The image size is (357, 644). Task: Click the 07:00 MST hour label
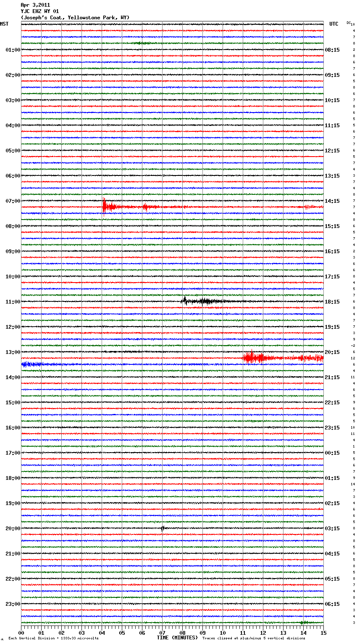tap(13, 201)
